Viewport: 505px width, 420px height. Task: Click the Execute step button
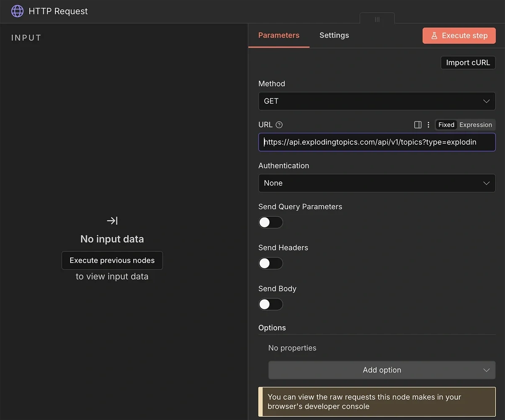click(459, 36)
